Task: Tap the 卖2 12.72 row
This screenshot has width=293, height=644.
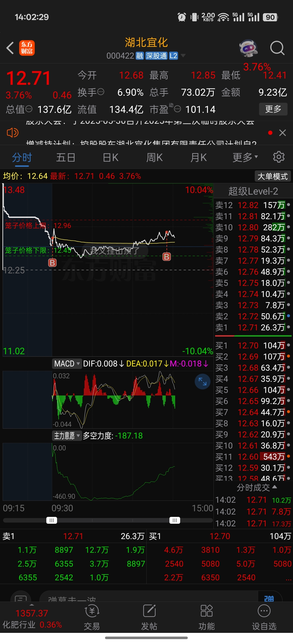Action: 253,316
